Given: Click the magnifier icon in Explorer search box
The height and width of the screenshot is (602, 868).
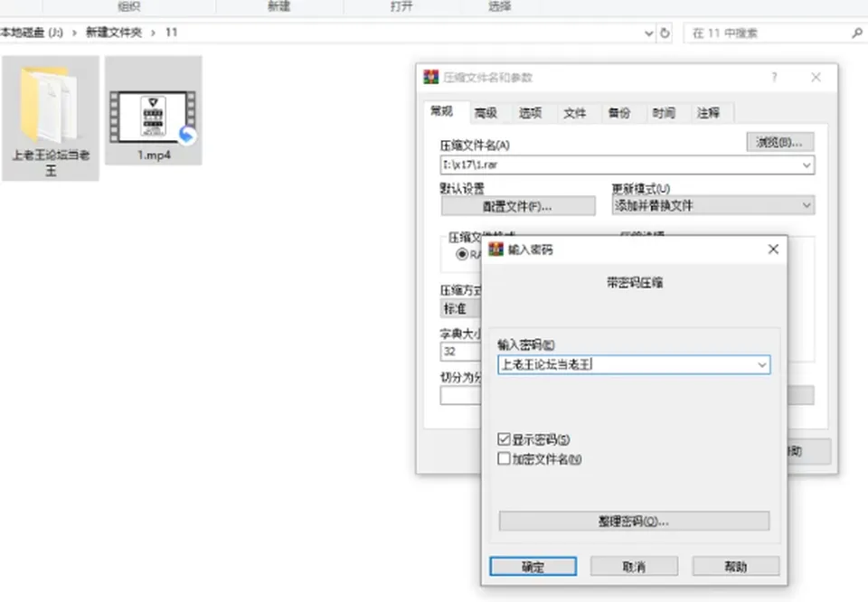Looking at the screenshot, I should (x=857, y=33).
